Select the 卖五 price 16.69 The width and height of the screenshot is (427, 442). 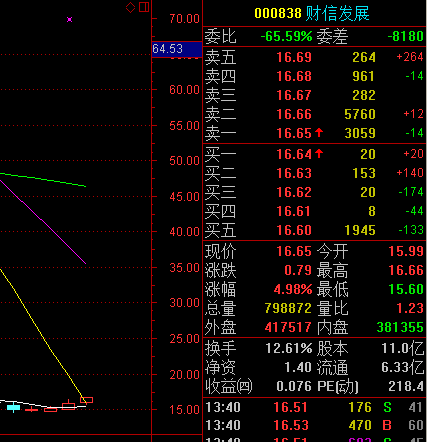pos(294,57)
